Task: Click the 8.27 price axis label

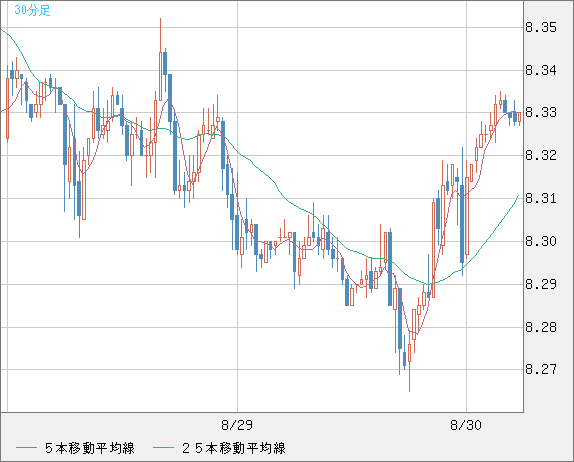Action: click(x=541, y=369)
